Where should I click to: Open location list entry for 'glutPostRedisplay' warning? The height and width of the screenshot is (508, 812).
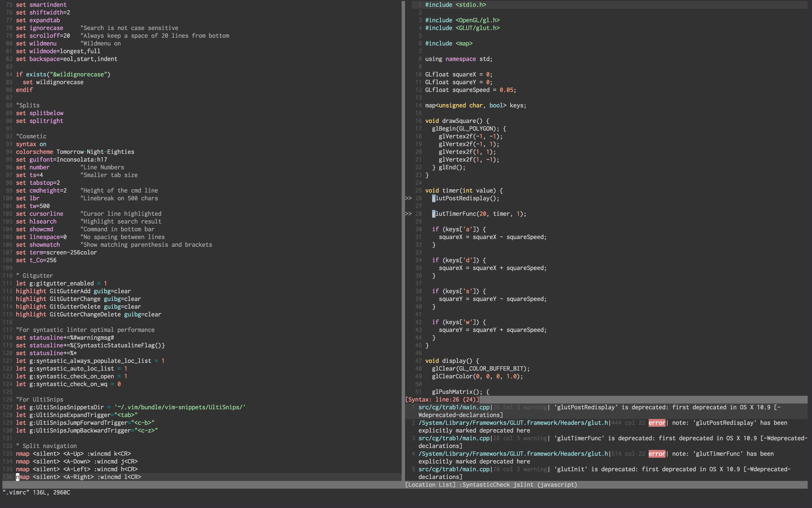point(606,411)
